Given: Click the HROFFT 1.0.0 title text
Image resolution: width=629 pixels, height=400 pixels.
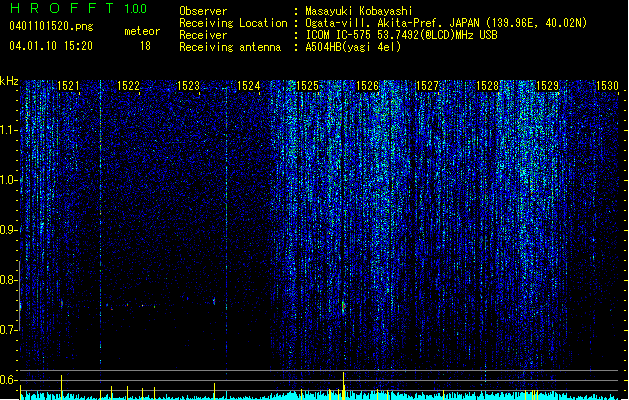Looking at the screenshot, I should tap(79, 8).
